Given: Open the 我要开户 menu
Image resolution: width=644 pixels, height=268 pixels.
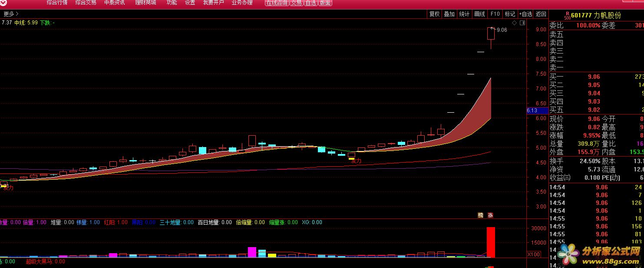Looking at the screenshot, I should tap(214, 3).
